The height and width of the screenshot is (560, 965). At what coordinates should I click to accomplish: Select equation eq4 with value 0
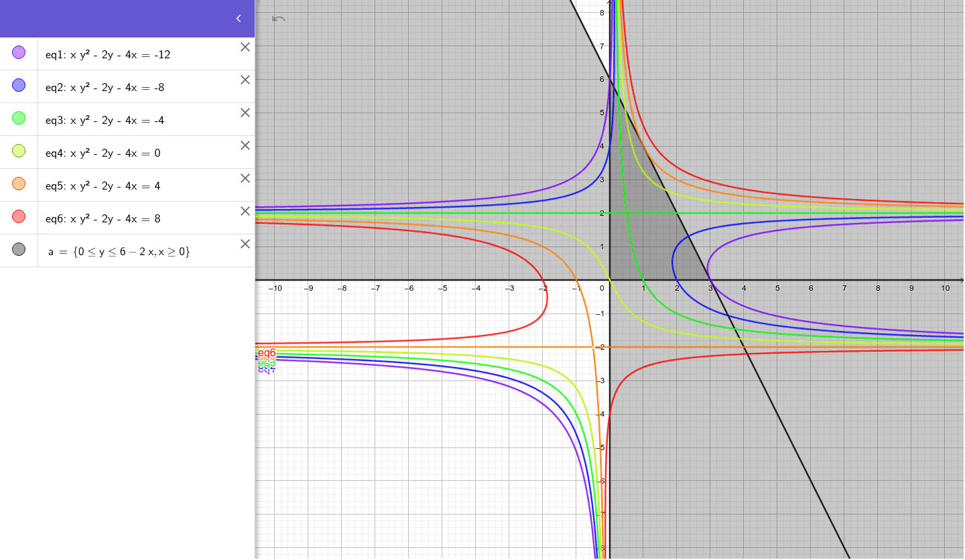(x=103, y=153)
